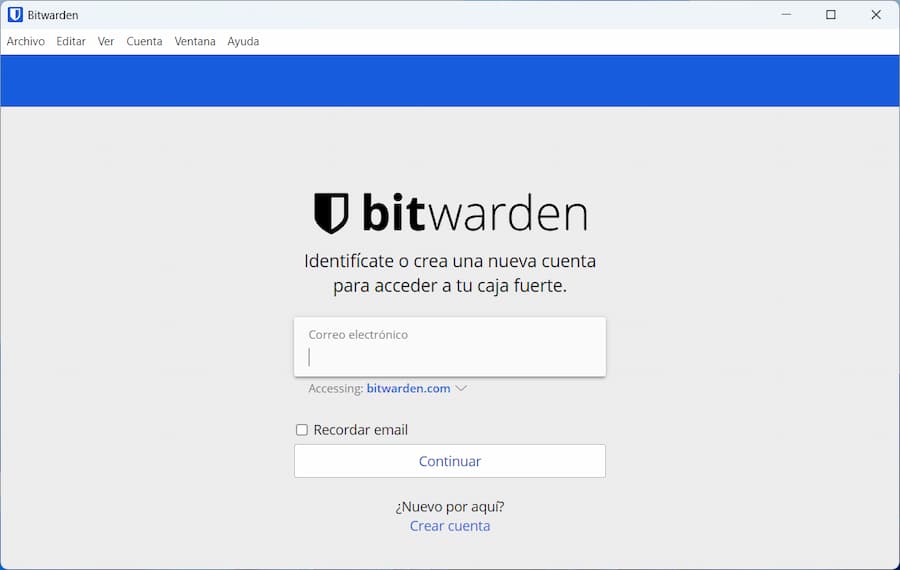Expand the Accessing bitwarden.com server dropdown

point(417,389)
